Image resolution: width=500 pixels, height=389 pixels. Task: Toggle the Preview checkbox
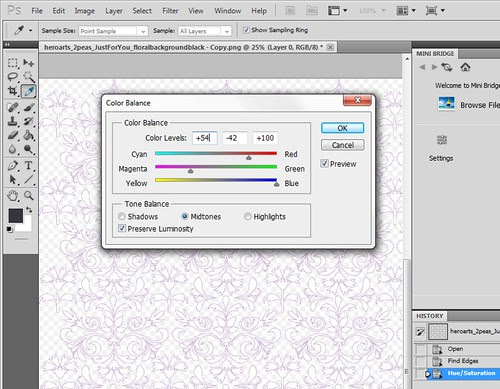(324, 164)
